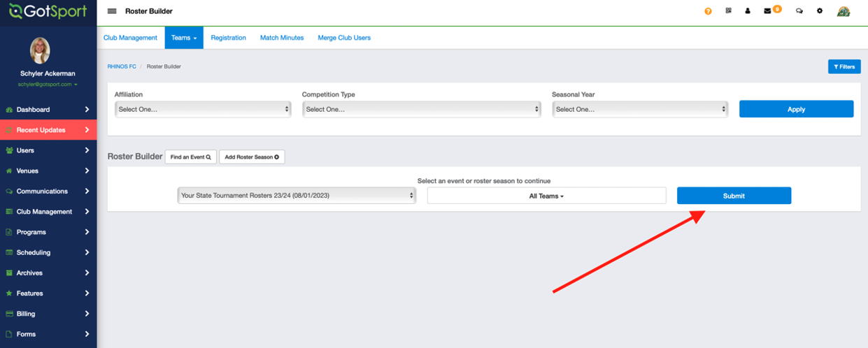Click the Submit button
The height and width of the screenshot is (348, 868).
tap(734, 196)
